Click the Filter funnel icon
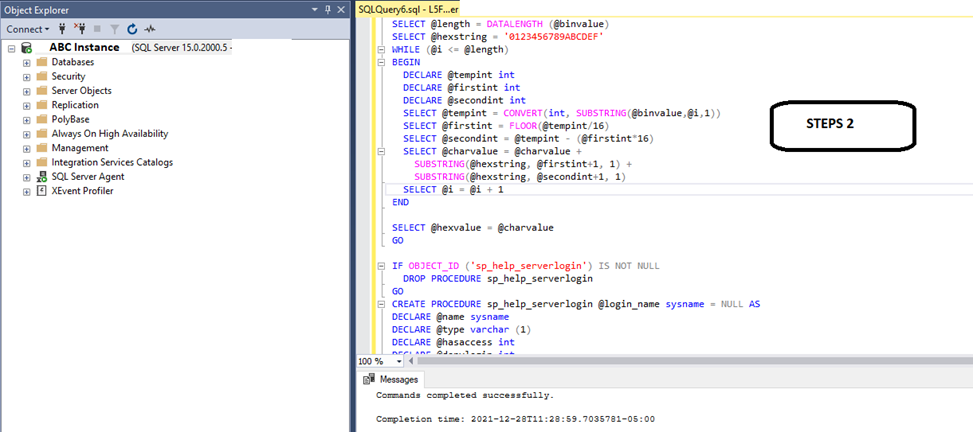Viewport: 973px width, 432px height. point(114,29)
